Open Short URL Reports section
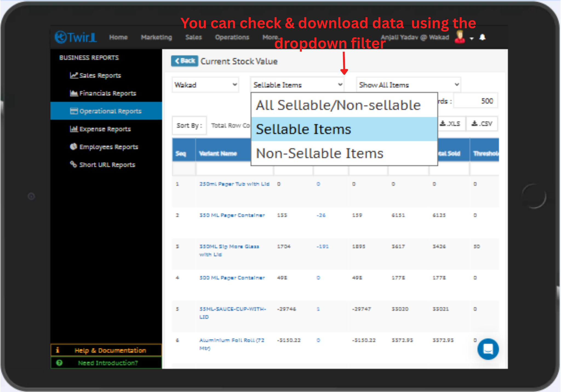This screenshot has width=561, height=392. pyautogui.click(x=107, y=165)
